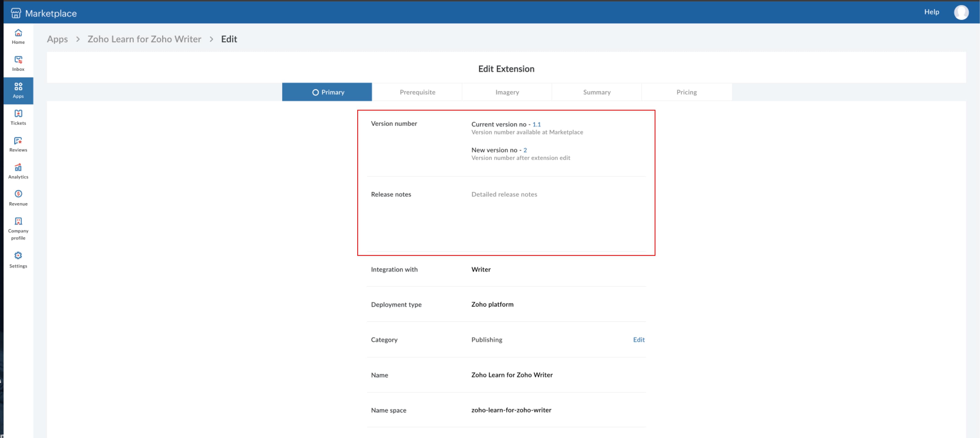Click the new version number 2

[525, 150]
